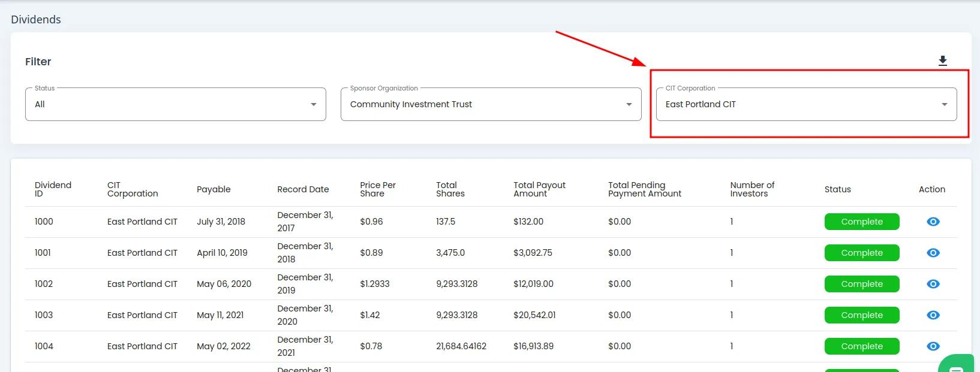
Task: Click Complete badge on dividend 1002
Action: click(x=861, y=284)
